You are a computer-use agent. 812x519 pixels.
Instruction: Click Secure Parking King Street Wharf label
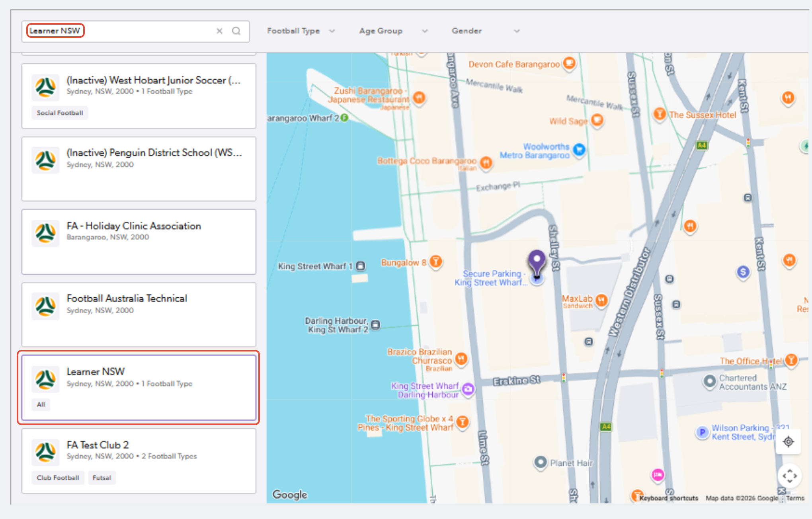click(x=490, y=278)
